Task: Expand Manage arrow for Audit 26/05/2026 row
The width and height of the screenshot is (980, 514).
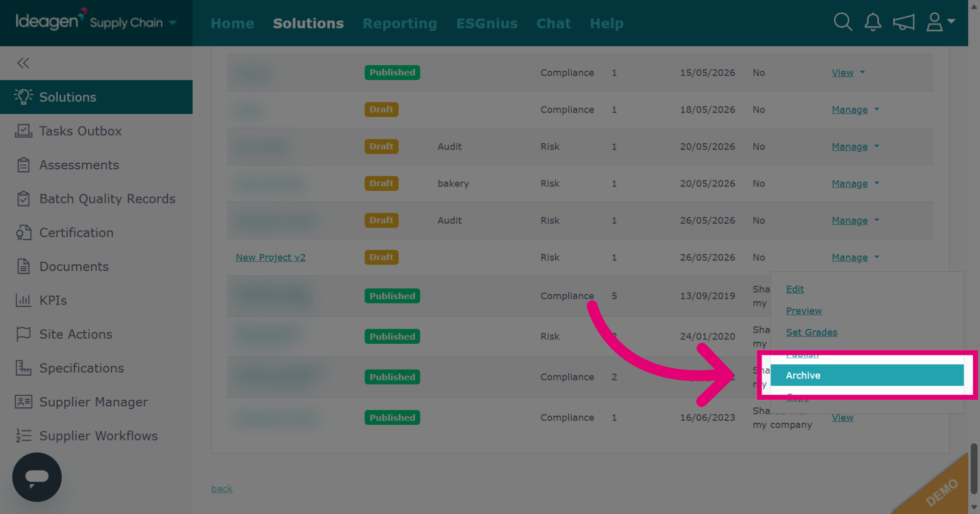Action: click(876, 220)
